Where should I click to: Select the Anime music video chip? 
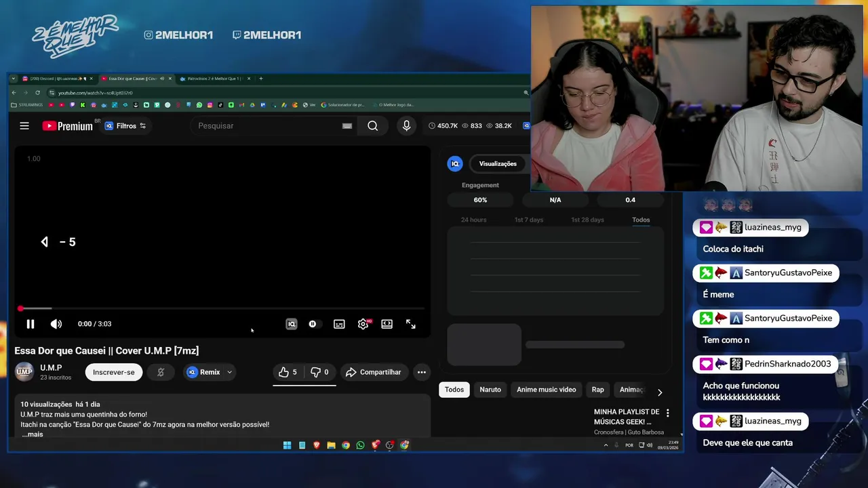click(x=546, y=390)
